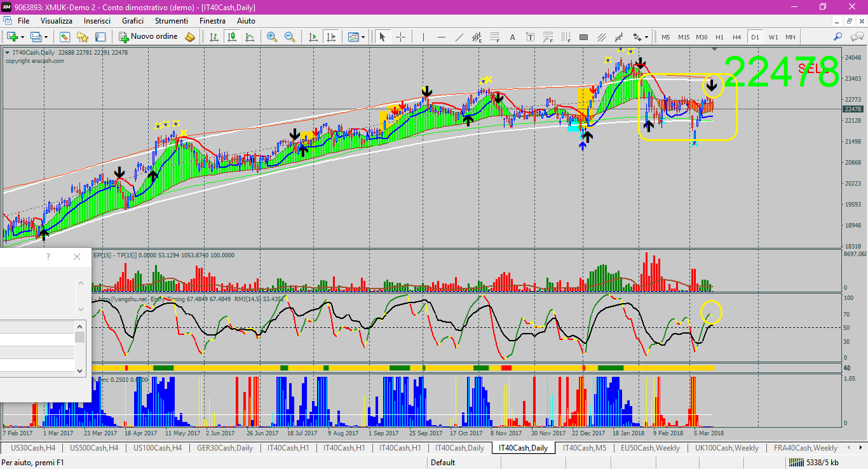Switch to W1 timeframe

[x=773, y=37]
